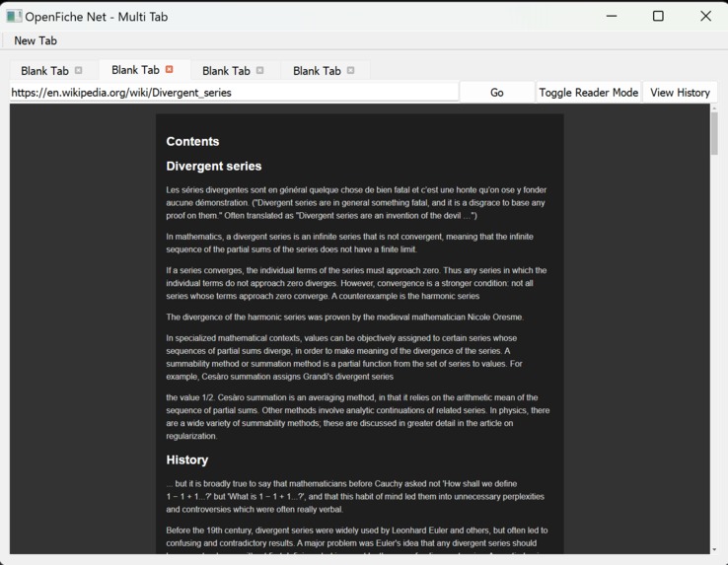Close the OpenFiche Net window
The height and width of the screenshot is (565, 728).
pyautogui.click(x=705, y=16)
